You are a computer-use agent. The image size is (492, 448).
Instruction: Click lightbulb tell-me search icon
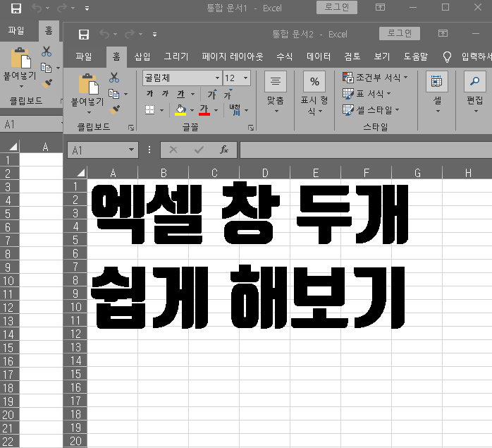(x=447, y=57)
